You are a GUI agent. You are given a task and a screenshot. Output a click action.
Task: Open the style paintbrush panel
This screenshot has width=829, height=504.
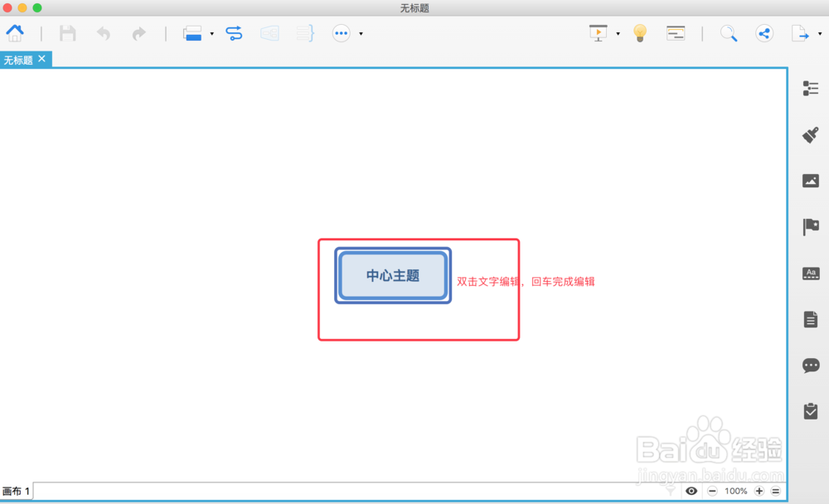(810, 134)
